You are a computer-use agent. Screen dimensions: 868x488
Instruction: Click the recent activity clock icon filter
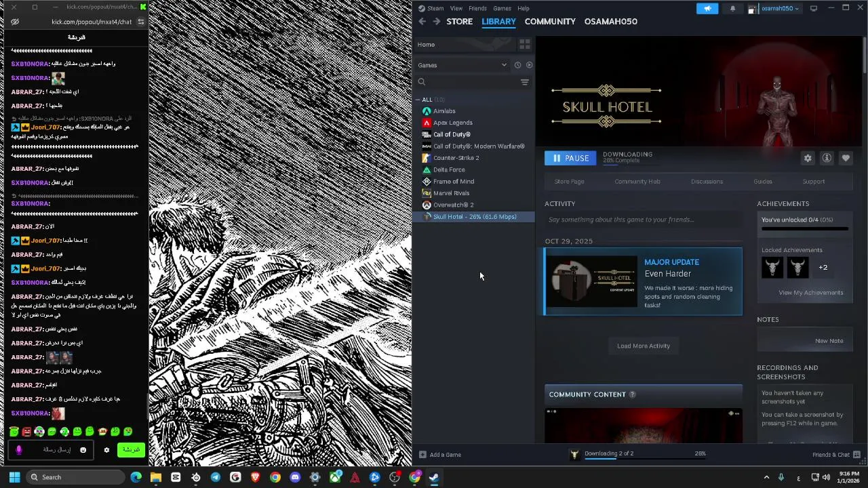[x=517, y=65]
